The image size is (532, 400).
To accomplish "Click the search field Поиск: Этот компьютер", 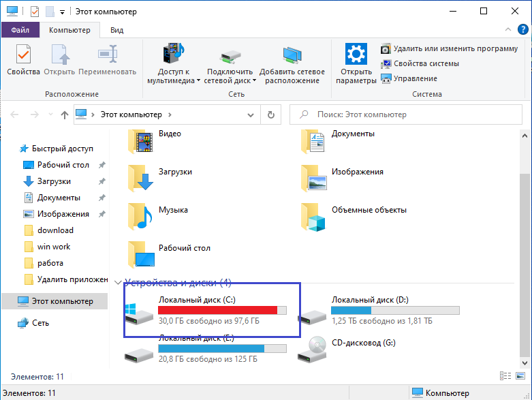I will point(406,114).
